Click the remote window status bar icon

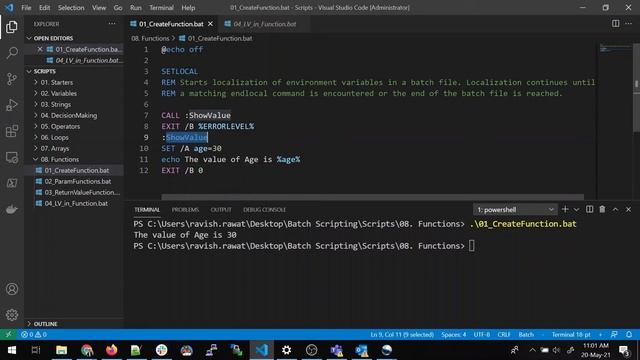pyautogui.click(x=8, y=335)
